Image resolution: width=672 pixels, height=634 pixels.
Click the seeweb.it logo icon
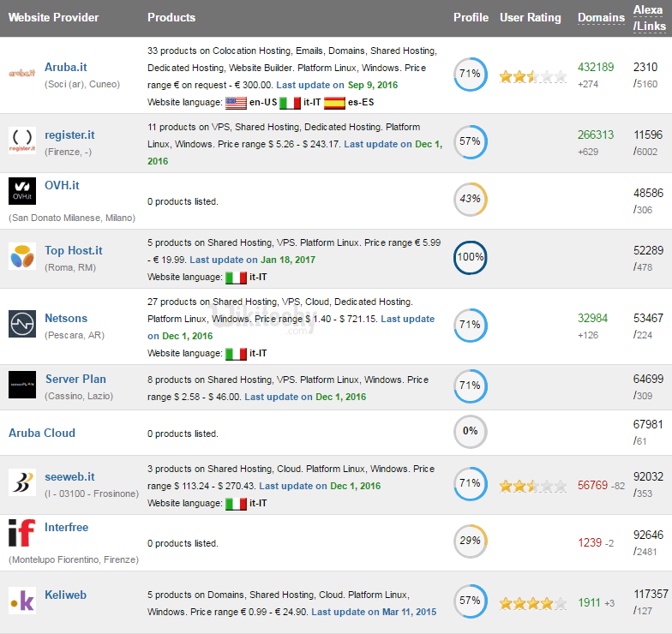pos(21,482)
